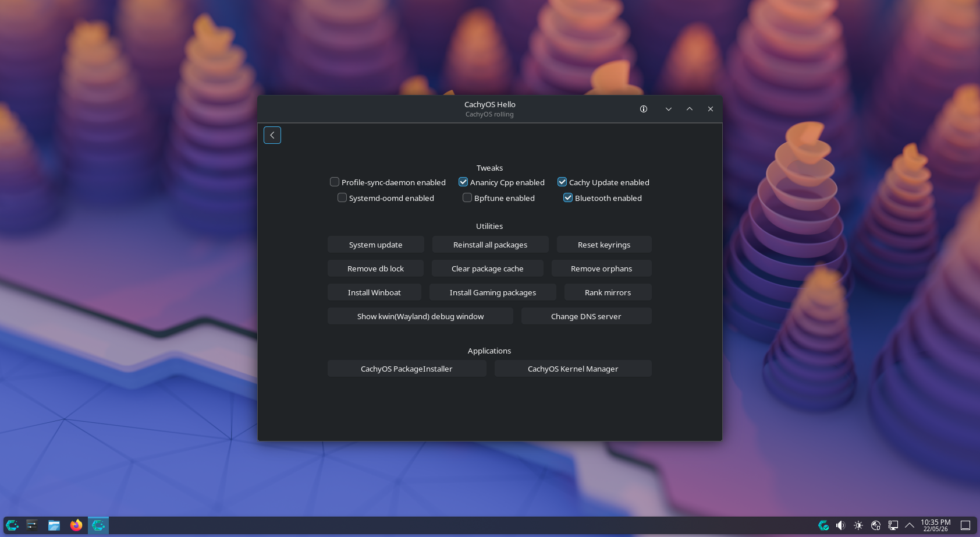Click Reinstall all packages
The width and height of the screenshot is (980, 537).
pos(491,245)
